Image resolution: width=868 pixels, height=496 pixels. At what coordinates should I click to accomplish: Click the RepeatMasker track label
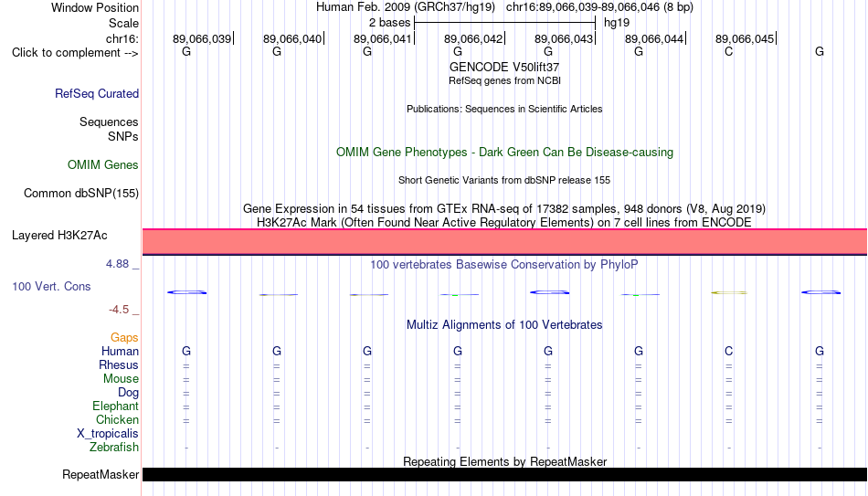pyautogui.click(x=101, y=474)
